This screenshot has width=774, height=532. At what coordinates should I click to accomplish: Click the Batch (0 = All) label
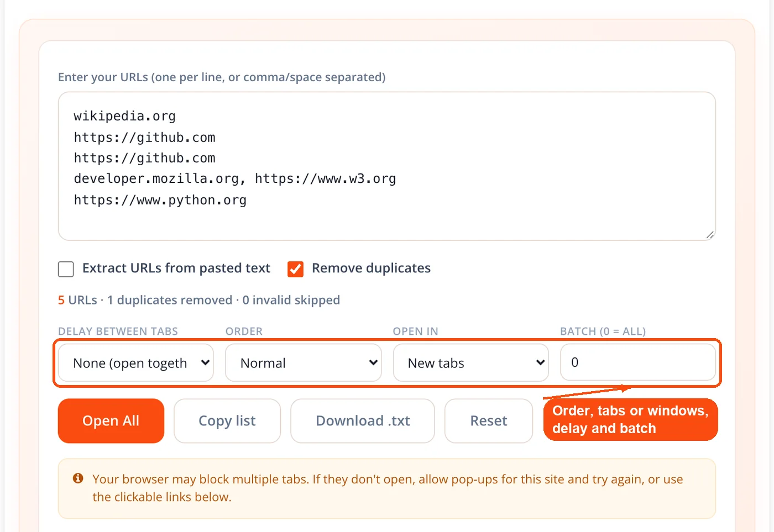[603, 331]
